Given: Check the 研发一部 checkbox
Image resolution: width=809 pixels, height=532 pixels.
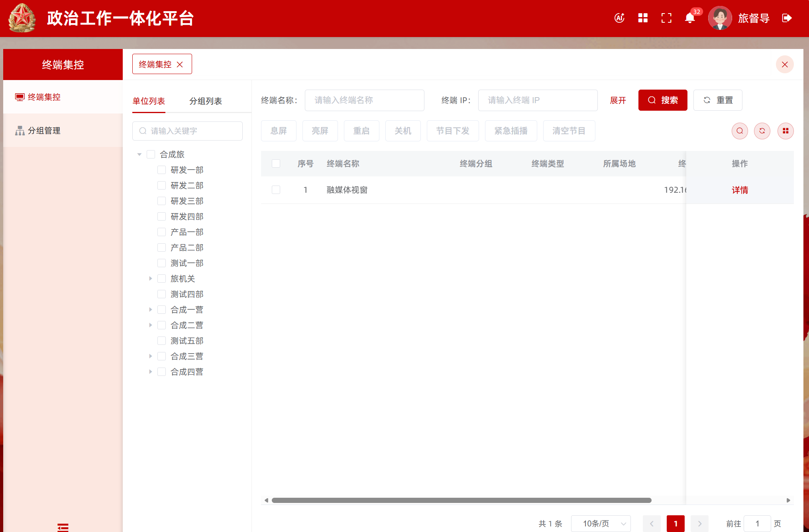Looking at the screenshot, I should click(161, 170).
